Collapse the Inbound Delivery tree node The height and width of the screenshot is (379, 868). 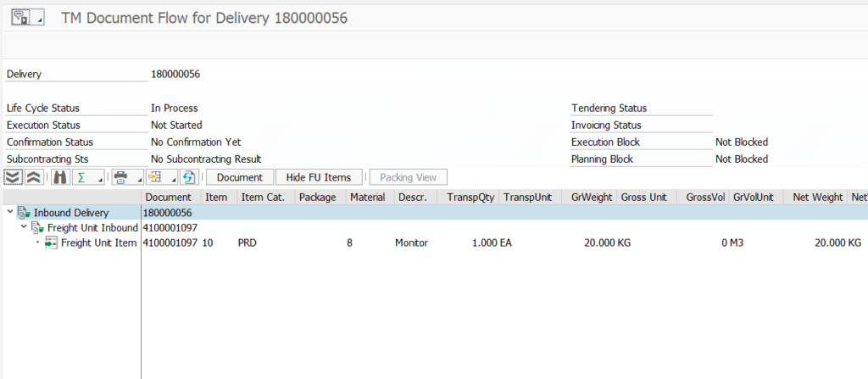coord(9,212)
